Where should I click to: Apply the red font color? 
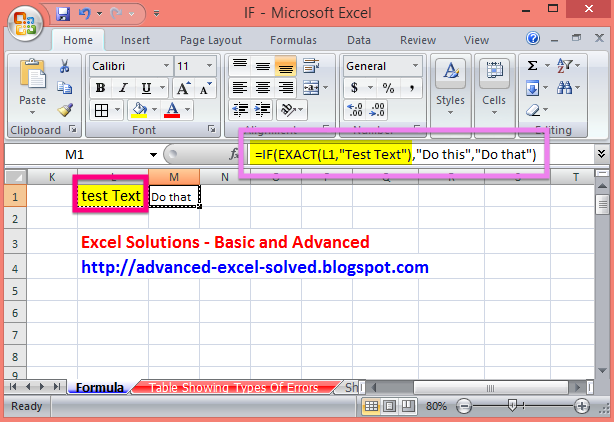pyautogui.click(x=172, y=110)
